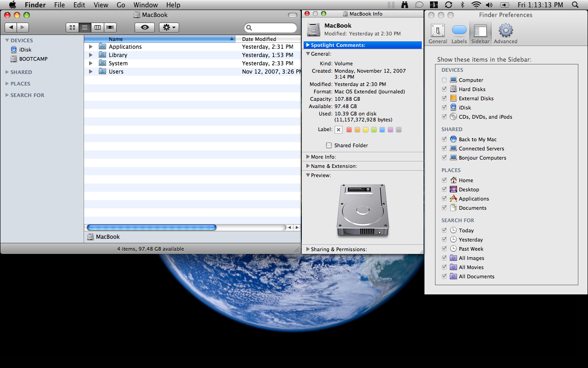Select iDisk in the Finder sidebar
This screenshot has width=588, height=368.
(25, 50)
